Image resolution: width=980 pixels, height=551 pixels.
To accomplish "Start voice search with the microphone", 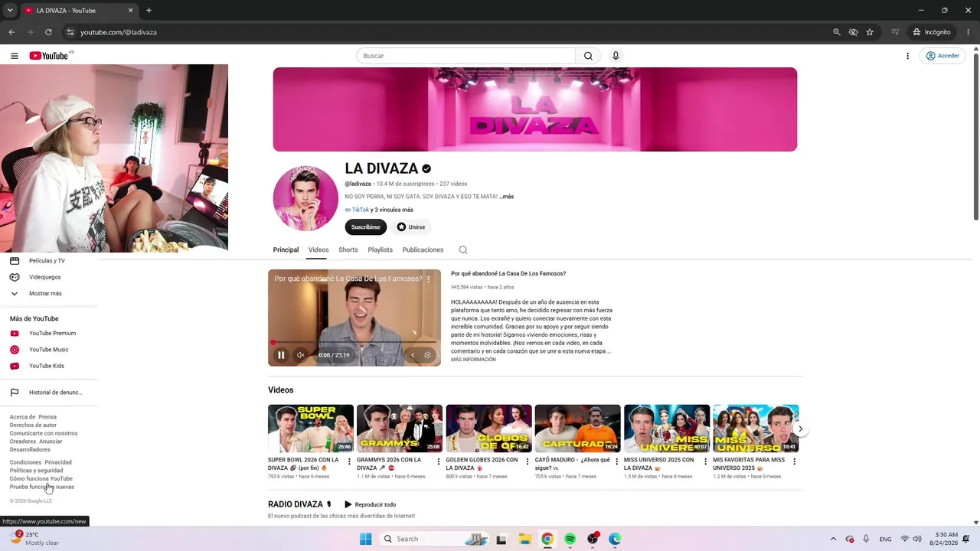I will (616, 56).
